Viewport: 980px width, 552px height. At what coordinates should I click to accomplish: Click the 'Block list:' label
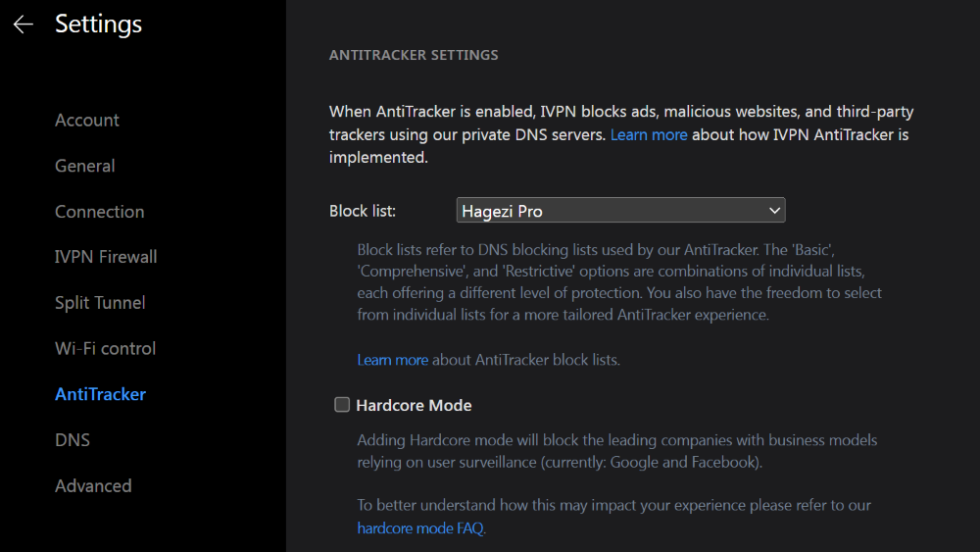363,211
